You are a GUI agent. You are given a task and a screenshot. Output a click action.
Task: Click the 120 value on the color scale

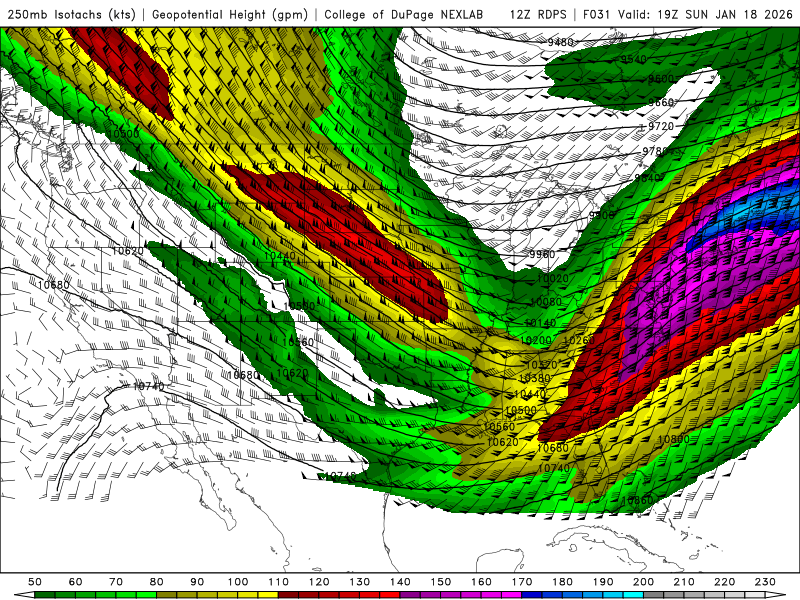tap(319, 582)
